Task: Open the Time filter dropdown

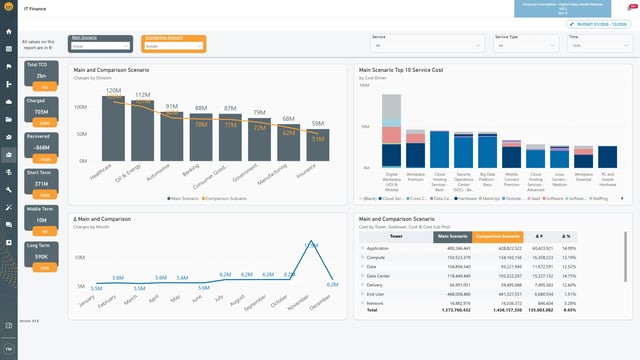Action: (600, 45)
